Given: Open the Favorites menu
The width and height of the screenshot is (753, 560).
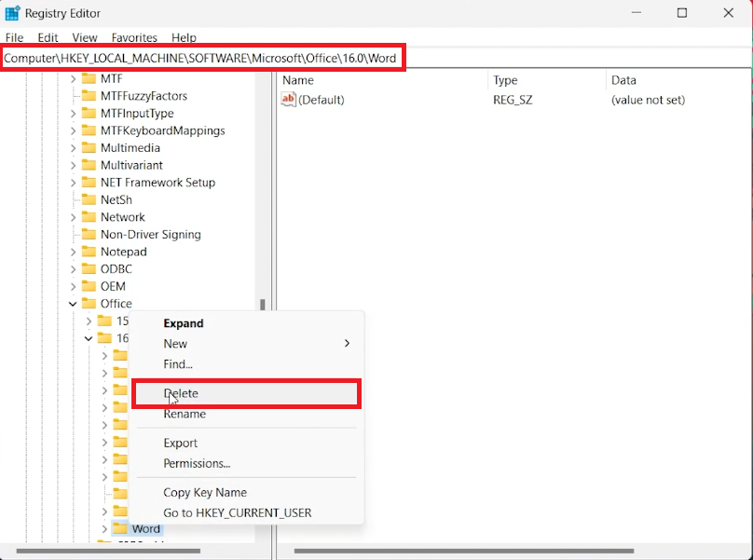Looking at the screenshot, I should coord(134,37).
